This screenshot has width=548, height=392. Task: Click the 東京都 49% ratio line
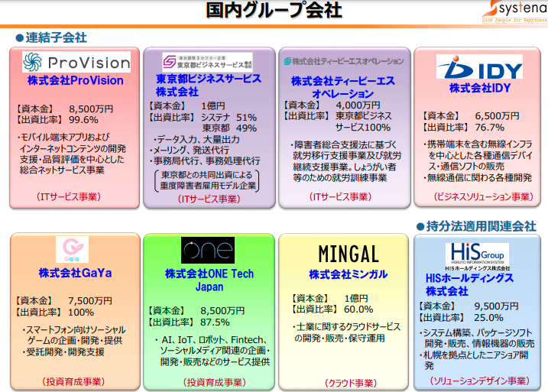point(229,128)
